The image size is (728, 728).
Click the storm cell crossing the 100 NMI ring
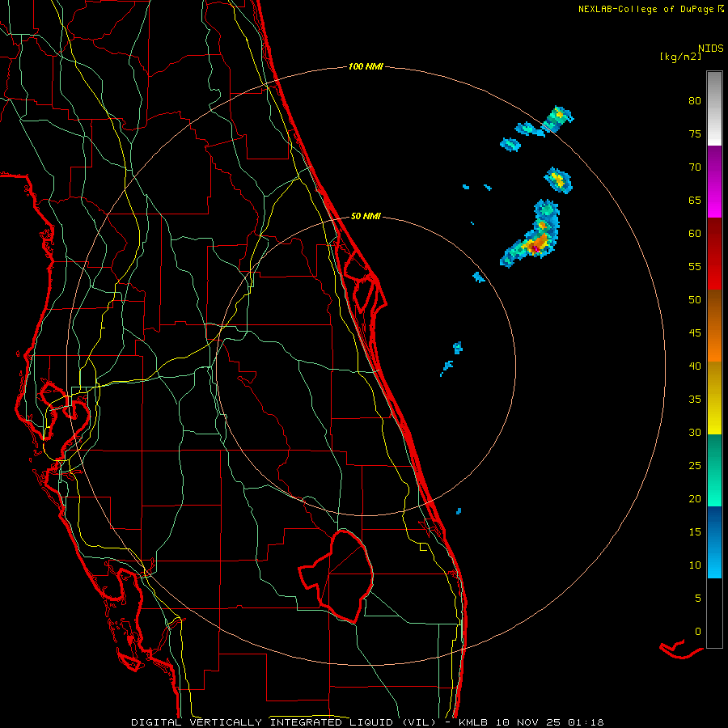(557, 119)
